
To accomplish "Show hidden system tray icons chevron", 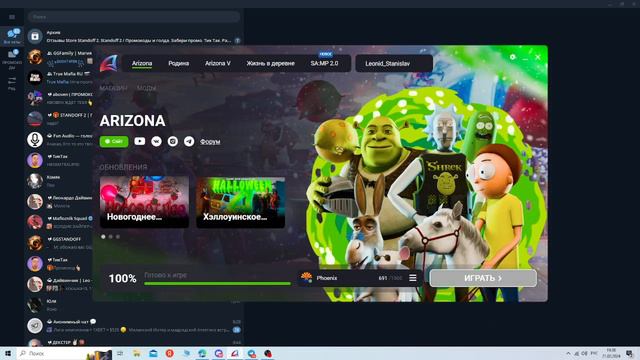I will [568, 353].
